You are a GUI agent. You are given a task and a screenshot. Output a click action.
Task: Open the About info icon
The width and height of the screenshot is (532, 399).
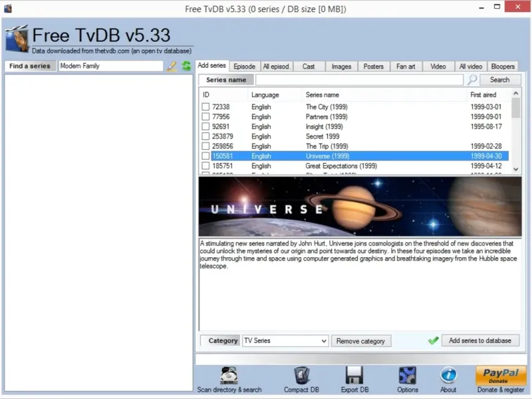click(x=448, y=376)
